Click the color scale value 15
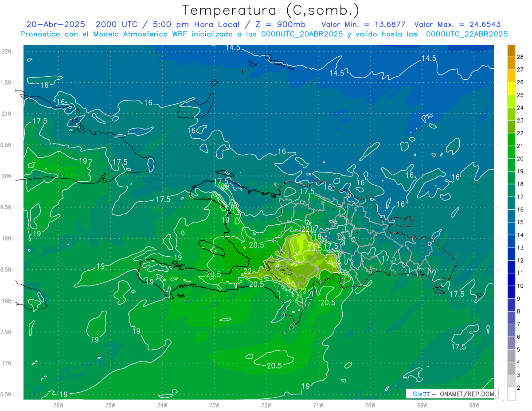Screen dimensions: 532x411 pyautogui.click(x=520, y=222)
